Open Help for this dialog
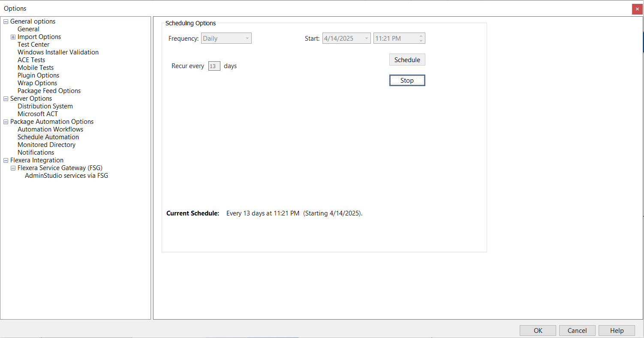Image resolution: width=644 pixels, height=338 pixels. click(x=617, y=330)
